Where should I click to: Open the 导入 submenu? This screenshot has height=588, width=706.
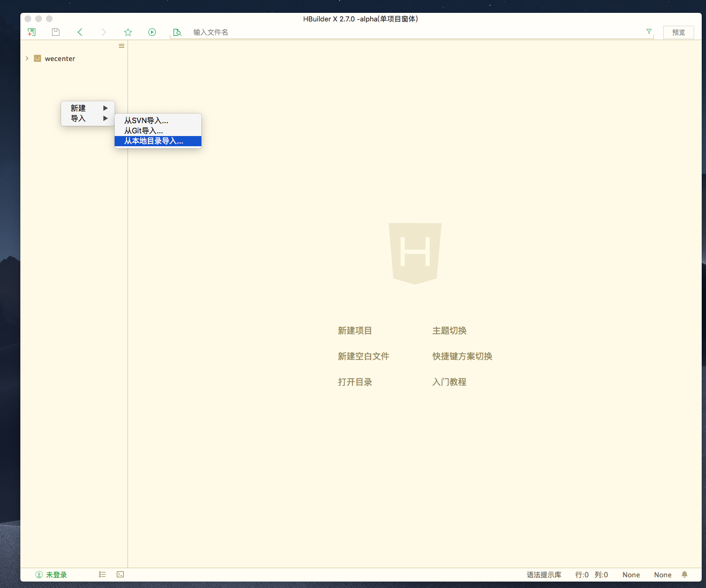point(88,118)
